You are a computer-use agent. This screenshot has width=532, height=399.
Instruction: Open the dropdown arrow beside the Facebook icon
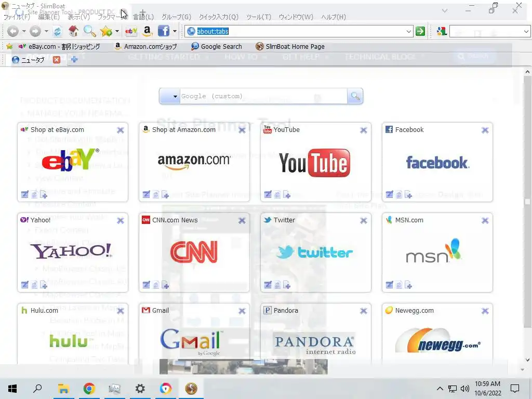coord(175,32)
